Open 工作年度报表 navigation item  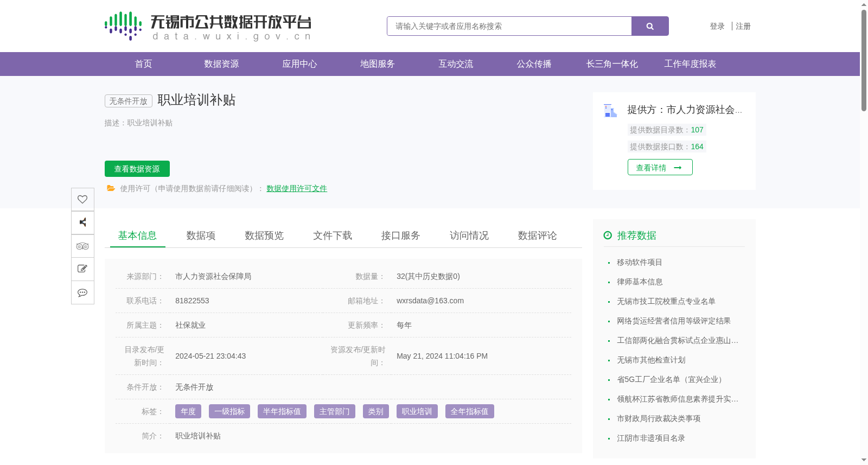[690, 64]
